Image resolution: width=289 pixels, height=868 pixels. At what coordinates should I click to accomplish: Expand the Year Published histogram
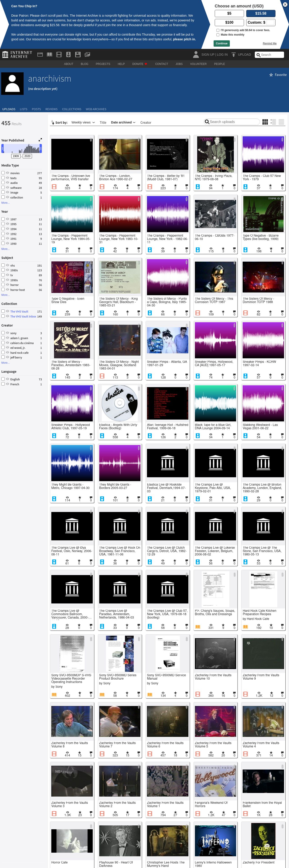tap(40, 140)
